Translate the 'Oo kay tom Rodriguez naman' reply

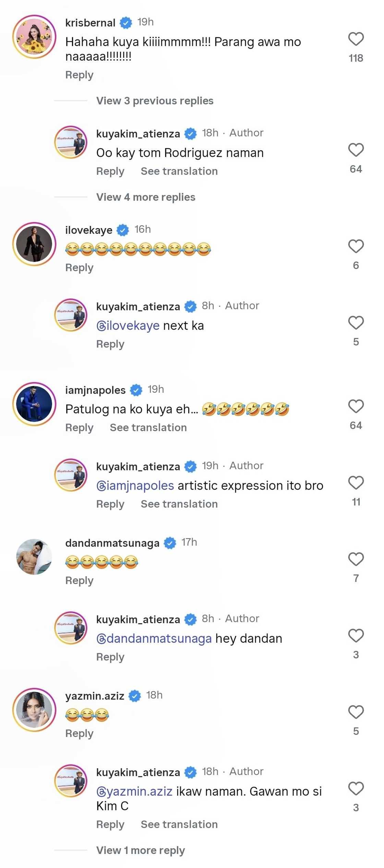pos(179,171)
